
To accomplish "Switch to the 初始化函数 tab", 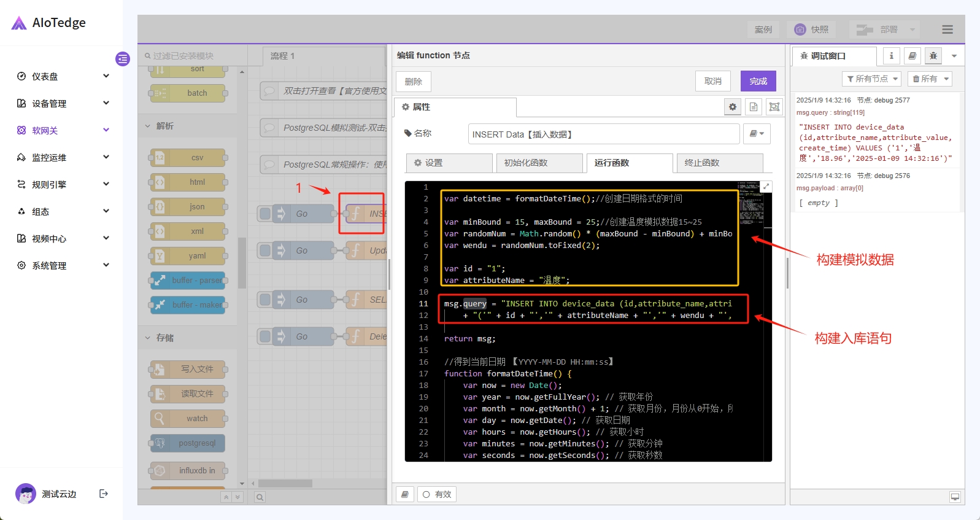I will [x=538, y=163].
